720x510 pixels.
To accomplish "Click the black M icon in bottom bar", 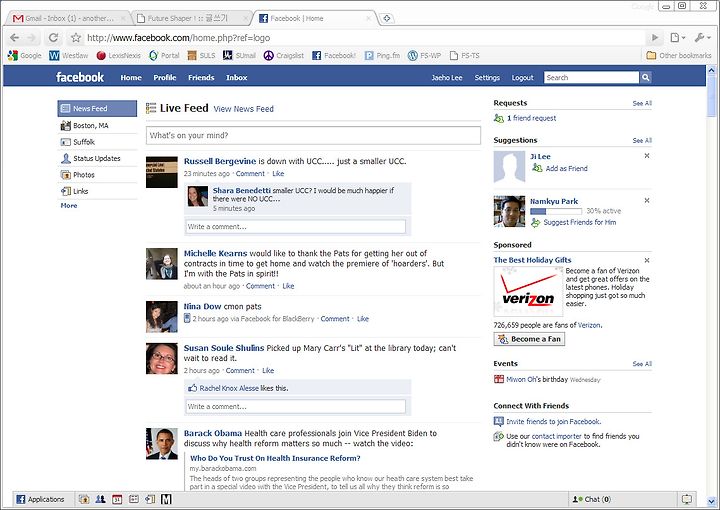I will tap(166, 499).
